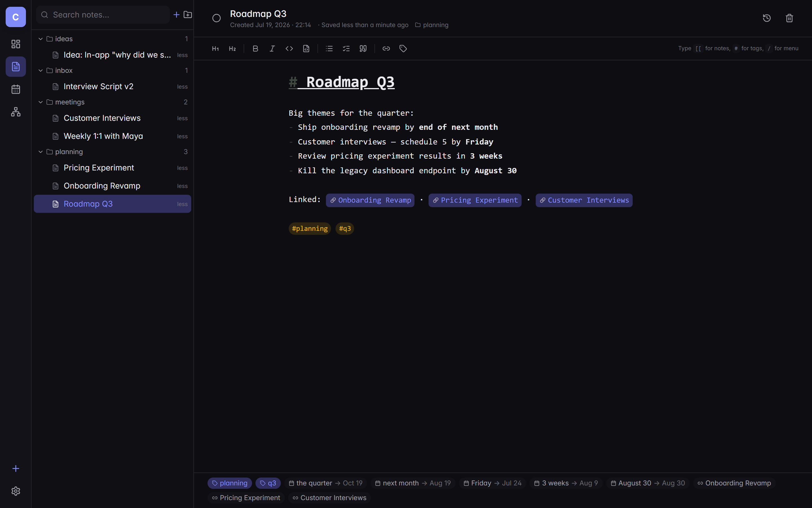Insert a tag from toolbar
Image resolution: width=812 pixels, height=508 pixels.
click(403, 49)
